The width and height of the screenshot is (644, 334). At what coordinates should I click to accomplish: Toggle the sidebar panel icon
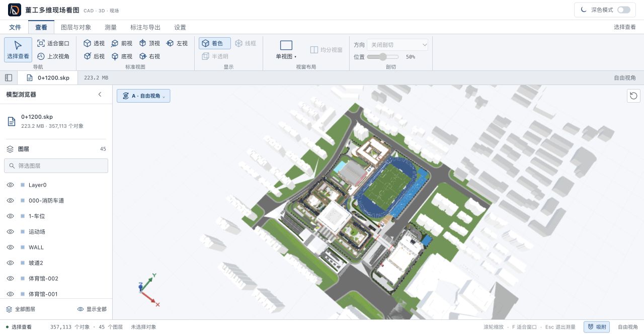point(9,77)
